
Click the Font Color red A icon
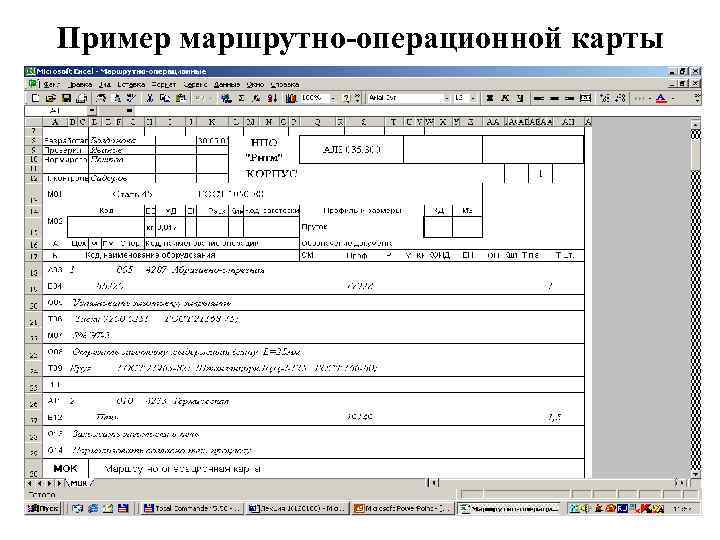click(661, 98)
